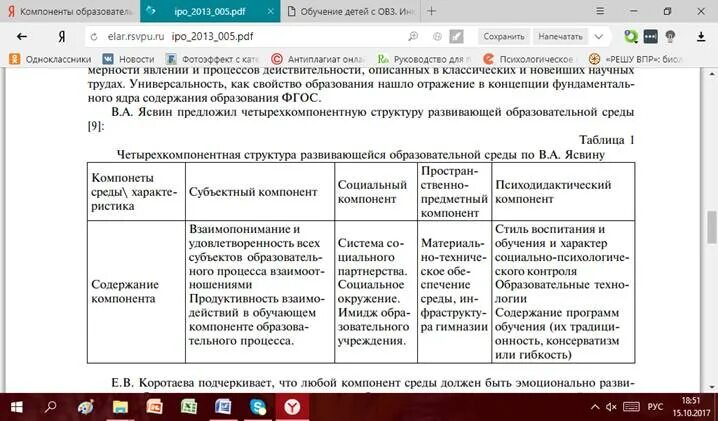Go back with the arrow button
Image resolution: width=718 pixels, height=421 pixels.
(x=22, y=37)
